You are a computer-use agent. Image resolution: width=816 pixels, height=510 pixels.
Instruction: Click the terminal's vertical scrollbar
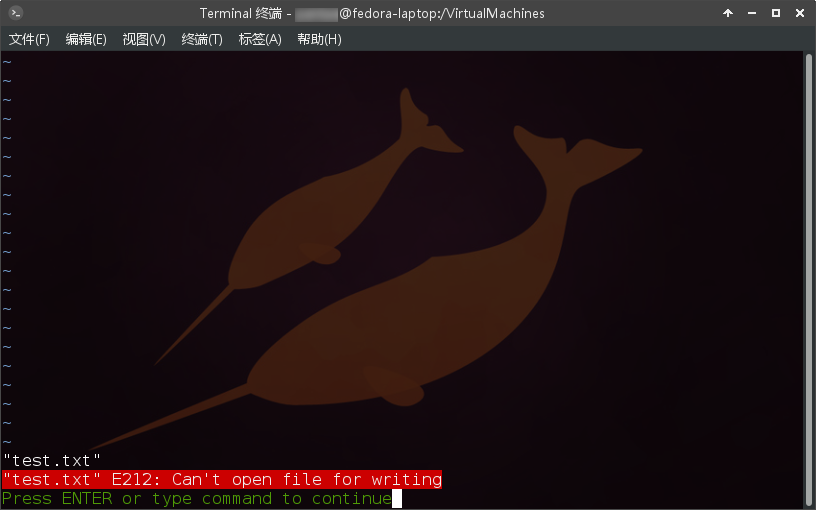[x=809, y=270]
